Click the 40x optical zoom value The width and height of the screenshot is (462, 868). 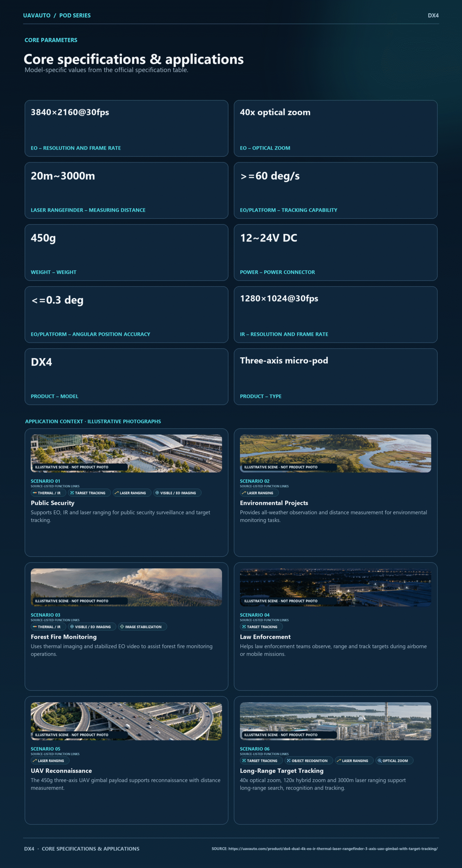(275, 112)
